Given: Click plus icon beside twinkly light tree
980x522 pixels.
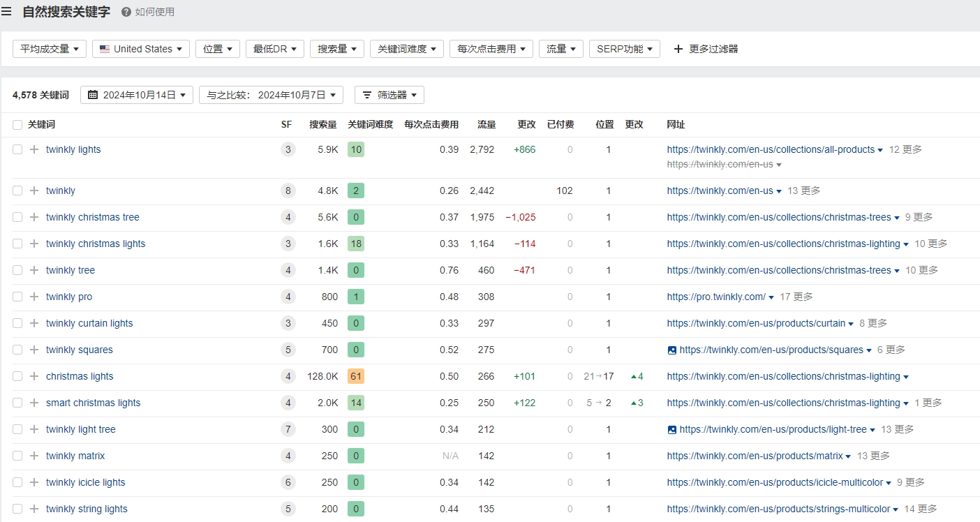Looking at the screenshot, I should pyautogui.click(x=34, y=429).
